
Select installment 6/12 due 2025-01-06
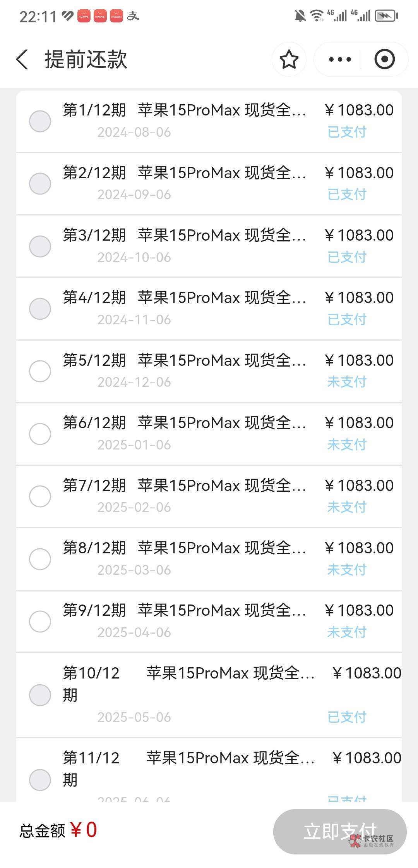[40, 434]
